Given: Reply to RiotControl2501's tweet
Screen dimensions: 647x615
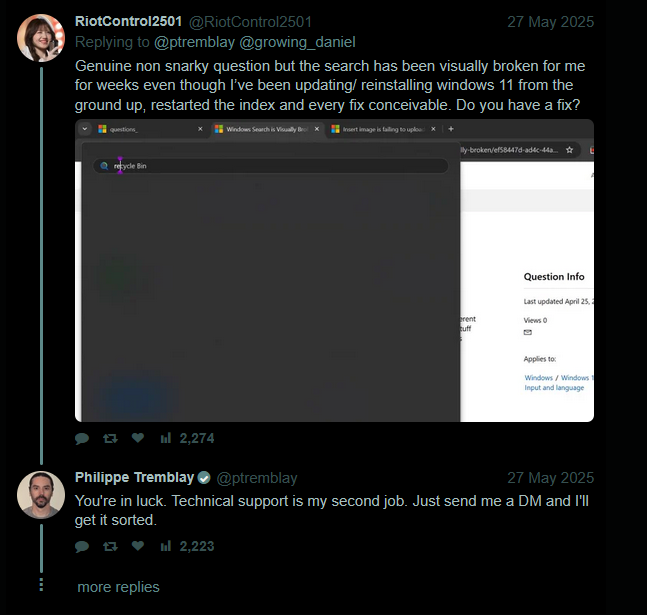Looking at the screenshot, I should pyautogui.click(x=82, y=438).
